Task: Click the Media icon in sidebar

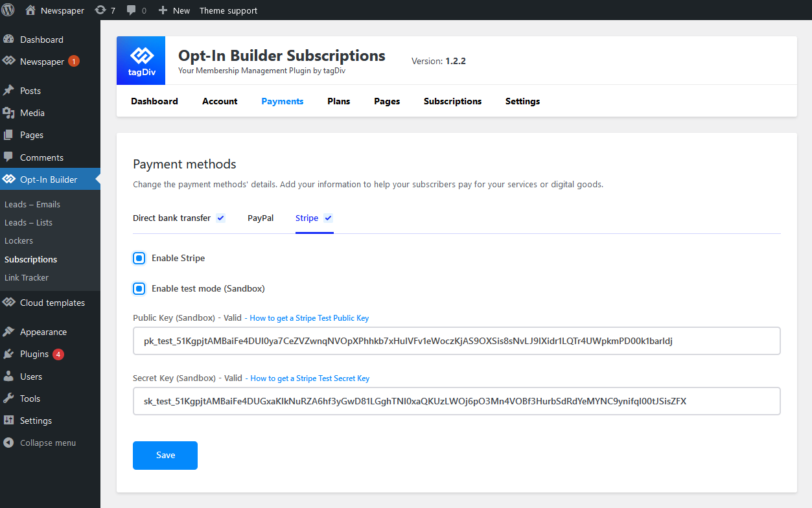Action: coord(8,113)
